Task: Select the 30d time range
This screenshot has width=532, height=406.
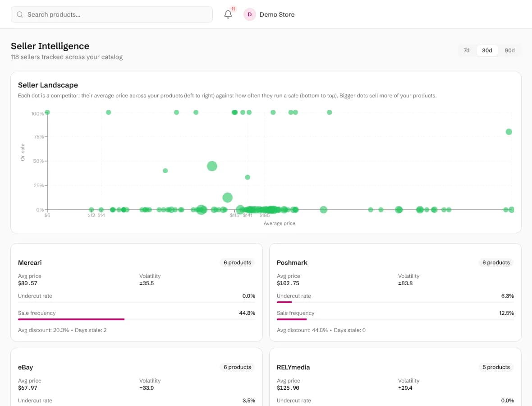Action: point(487,50)
